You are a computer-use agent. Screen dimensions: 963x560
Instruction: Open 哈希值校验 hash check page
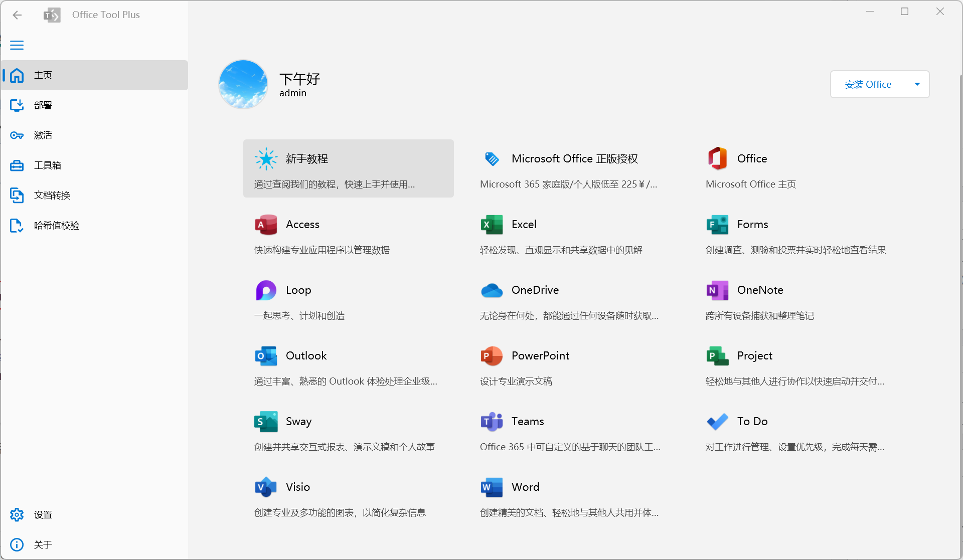tap(95, 226)
